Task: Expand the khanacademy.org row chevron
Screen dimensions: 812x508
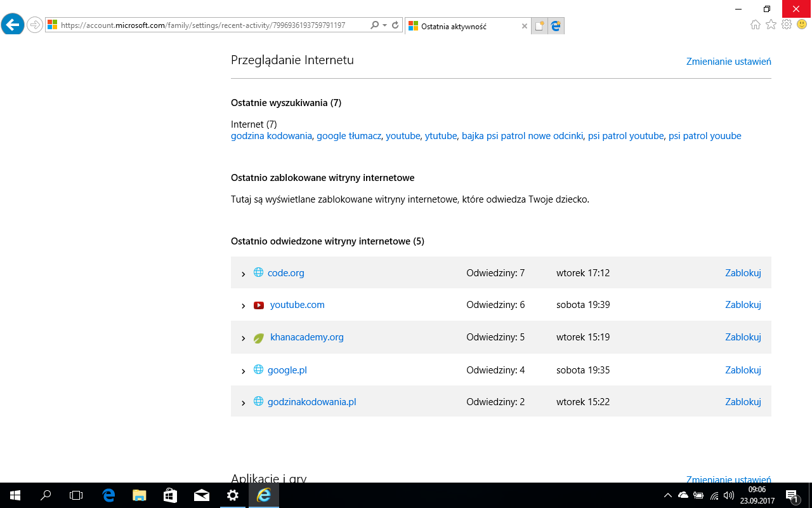Action: 243,338
